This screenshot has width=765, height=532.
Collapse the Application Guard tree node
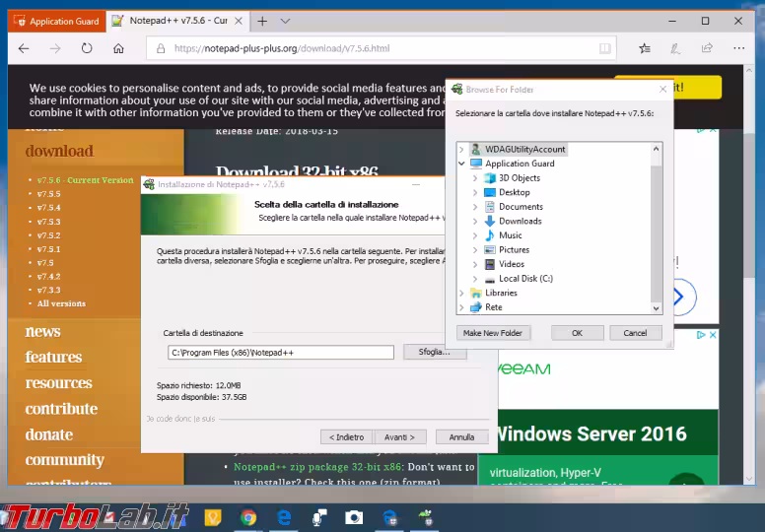point(461,164)
